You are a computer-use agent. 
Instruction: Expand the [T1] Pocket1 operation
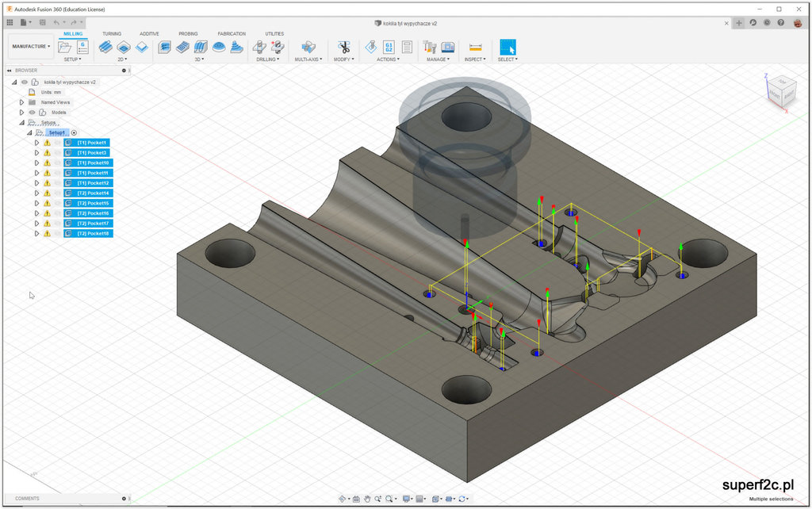point(36,143)
